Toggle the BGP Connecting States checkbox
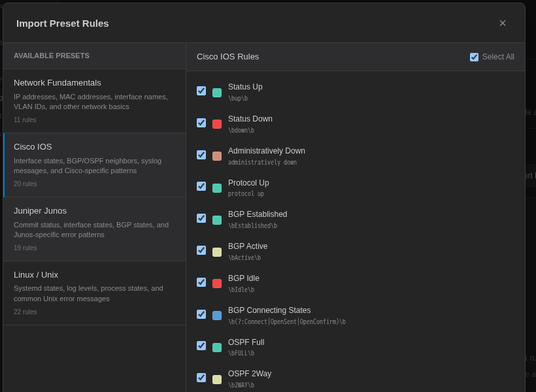 click(201, 314)
